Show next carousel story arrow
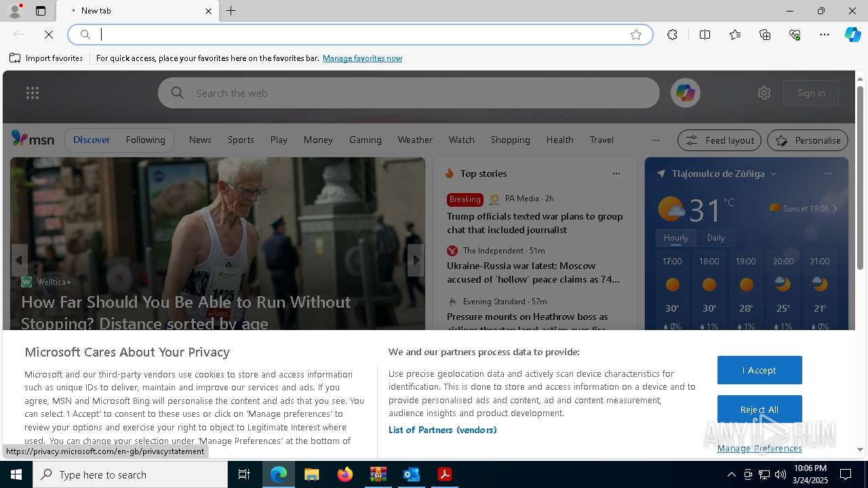Image resolution: width=868 pixels, height=488 pixels. (416, 260)
